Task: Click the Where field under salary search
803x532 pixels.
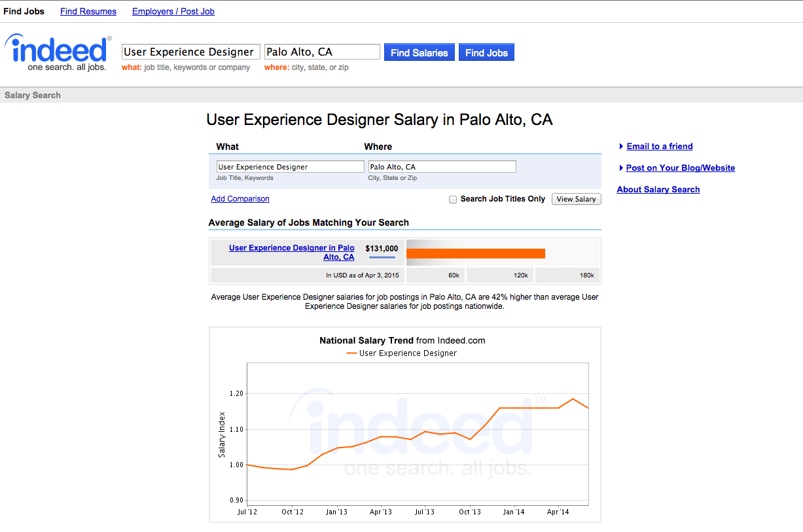Action: (442, 167)
